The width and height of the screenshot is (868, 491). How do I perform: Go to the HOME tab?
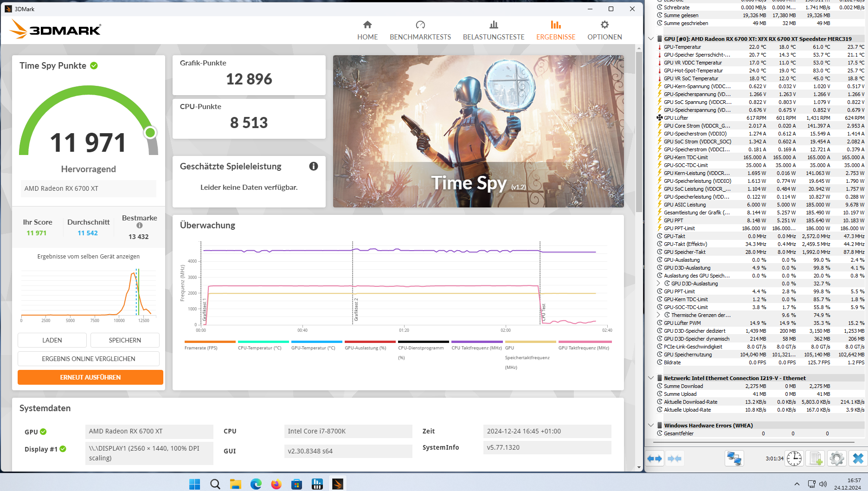(367, 31)
